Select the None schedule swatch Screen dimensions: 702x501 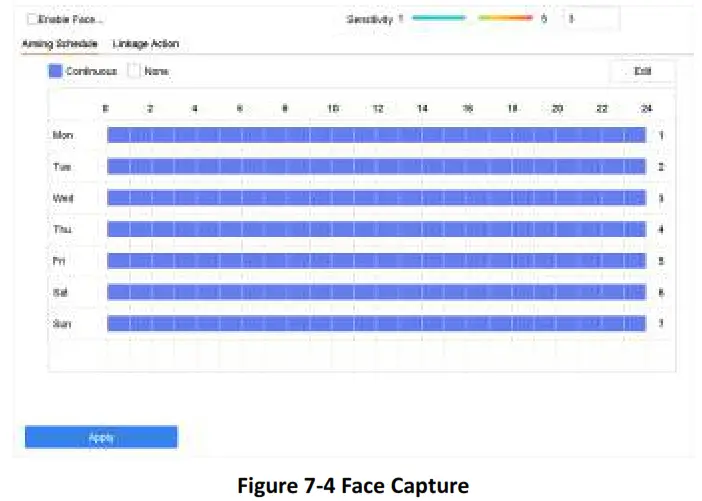[136, 71]
